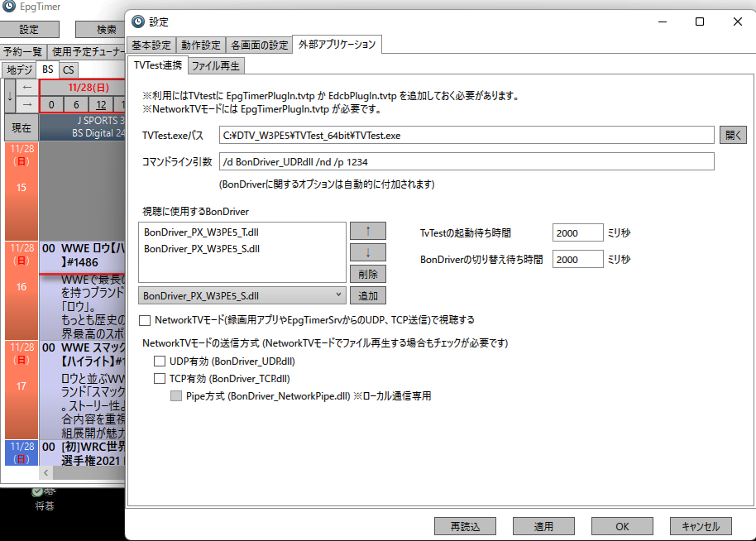
Task: Click the EpgTimer clock icon in main window
Action: click(8, 6)
